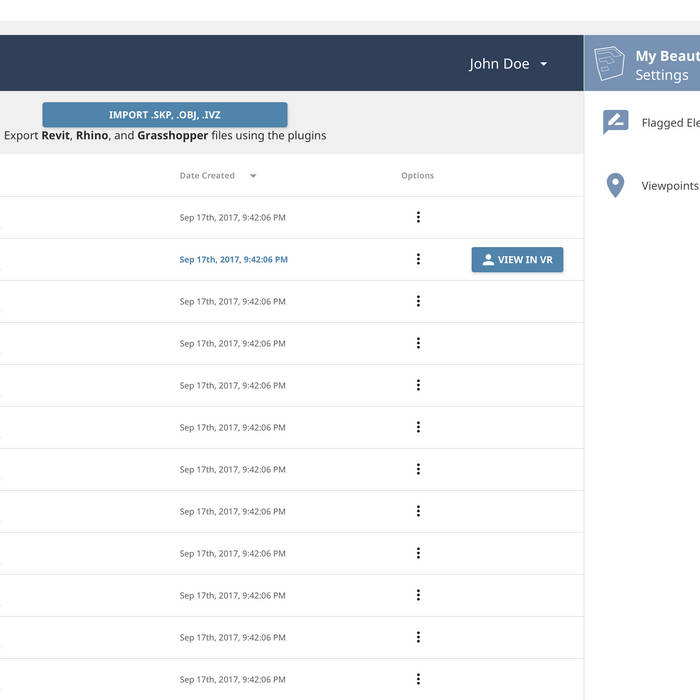The image size is (700, 700).
Task: Click Import .SKP, .OBJ, .IVZ button
Action: click(164, 115)
